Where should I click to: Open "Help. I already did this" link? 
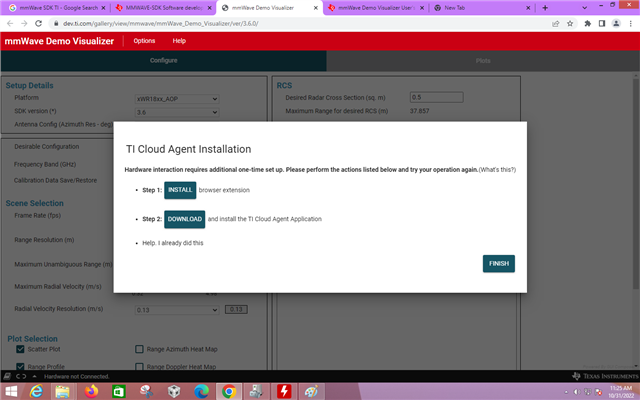pos(173,243)
